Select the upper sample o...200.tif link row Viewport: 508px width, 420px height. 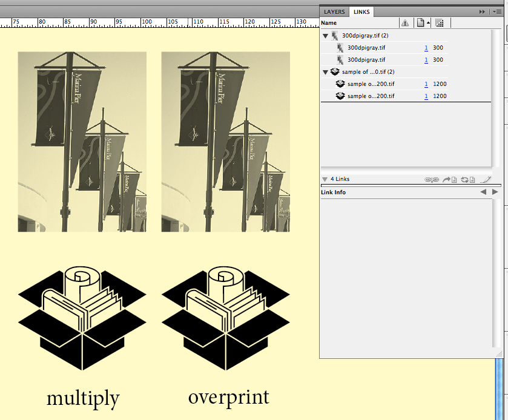[384, 84]
